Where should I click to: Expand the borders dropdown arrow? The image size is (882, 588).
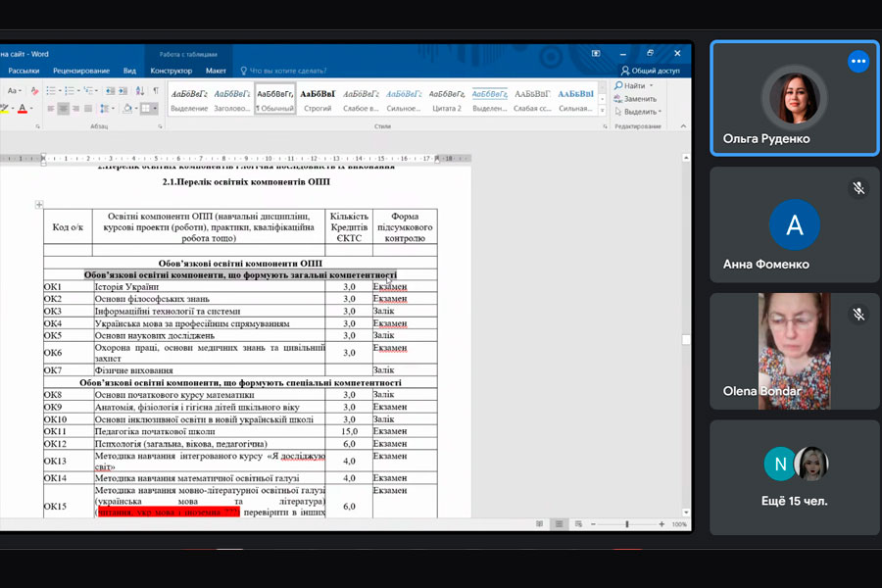coord(155,109)
